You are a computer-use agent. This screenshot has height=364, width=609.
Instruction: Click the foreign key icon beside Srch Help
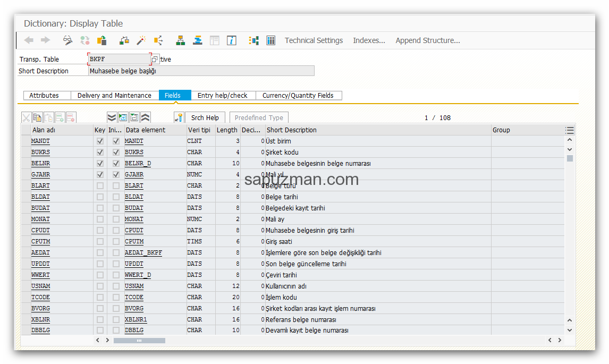179,117
